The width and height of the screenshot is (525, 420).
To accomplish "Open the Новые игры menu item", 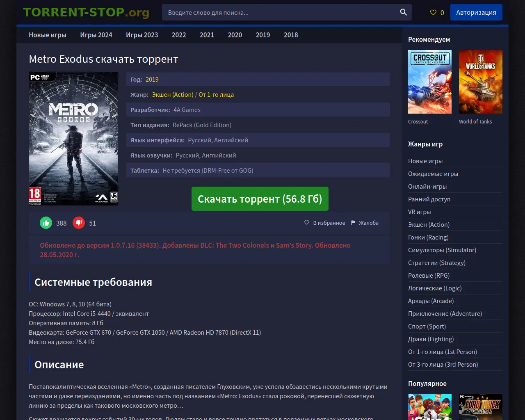I will click(x=48, y=35).
